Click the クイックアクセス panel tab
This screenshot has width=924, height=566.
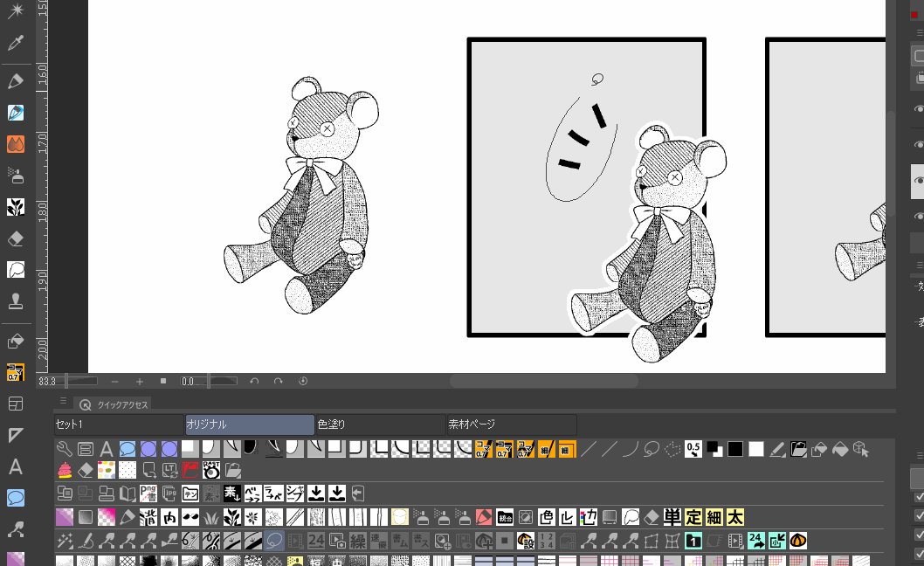tap(114, 404)
